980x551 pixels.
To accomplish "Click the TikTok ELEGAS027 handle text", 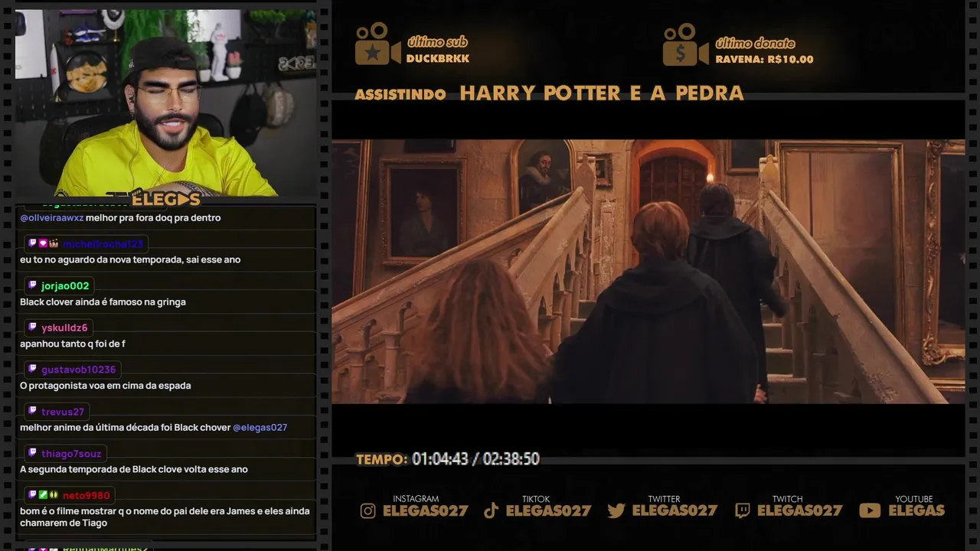I will [548, 510].
